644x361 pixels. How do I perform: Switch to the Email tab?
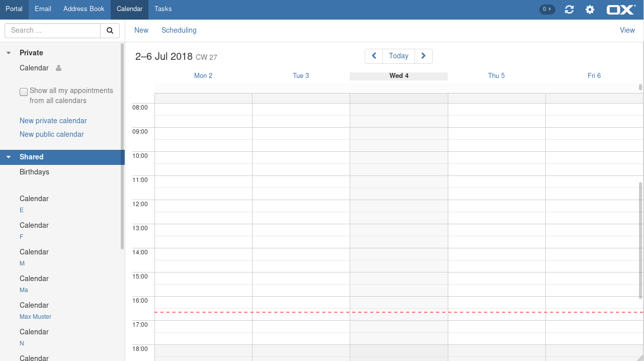click(x=43, y=9)
